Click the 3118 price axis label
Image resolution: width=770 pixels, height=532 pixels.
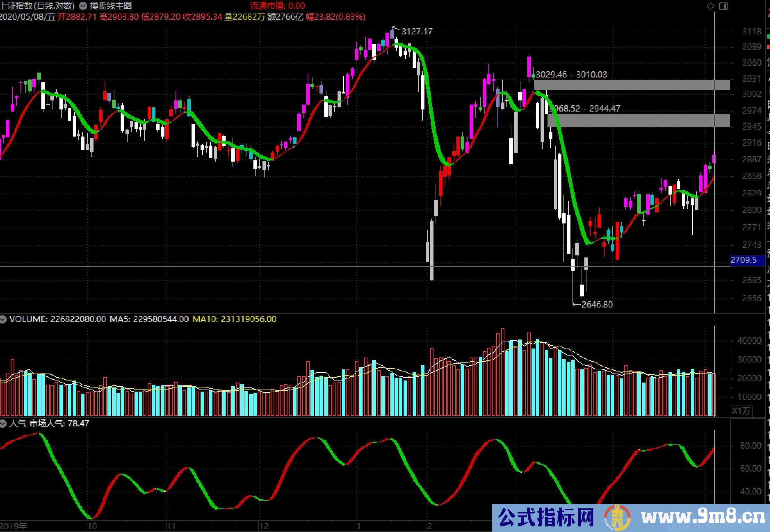point(752,32)
